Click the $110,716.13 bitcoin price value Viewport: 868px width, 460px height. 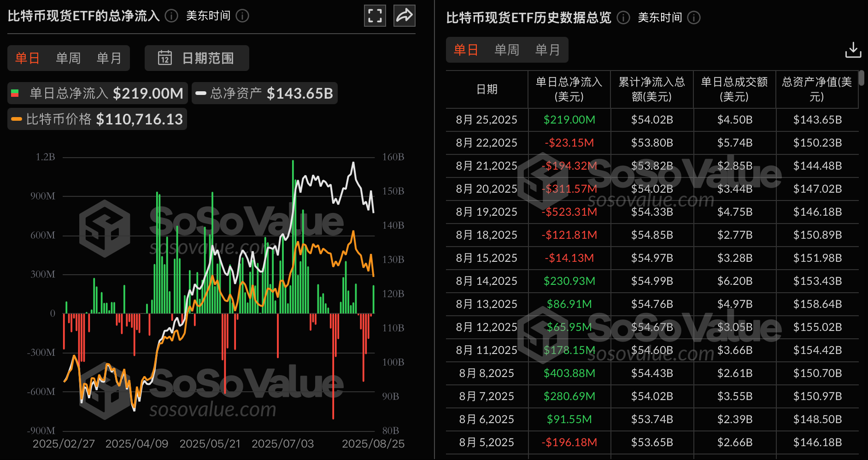[x=140, y=119]
